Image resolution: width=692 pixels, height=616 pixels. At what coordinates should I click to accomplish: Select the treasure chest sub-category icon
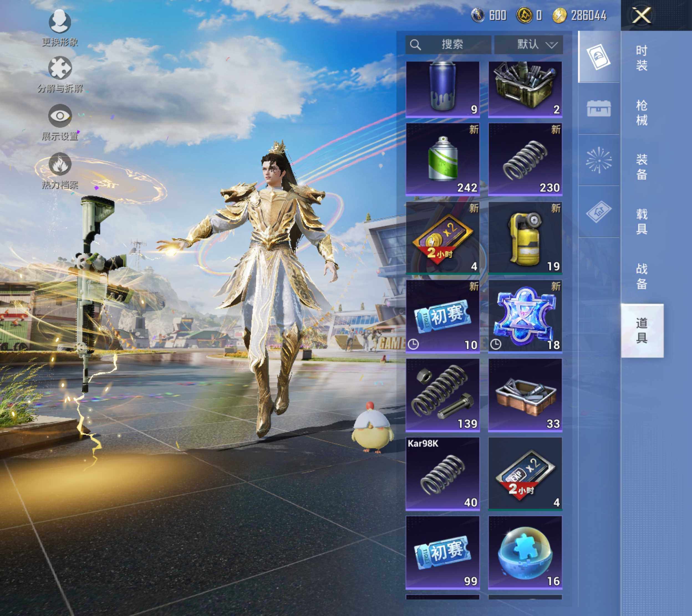[599, 108]
